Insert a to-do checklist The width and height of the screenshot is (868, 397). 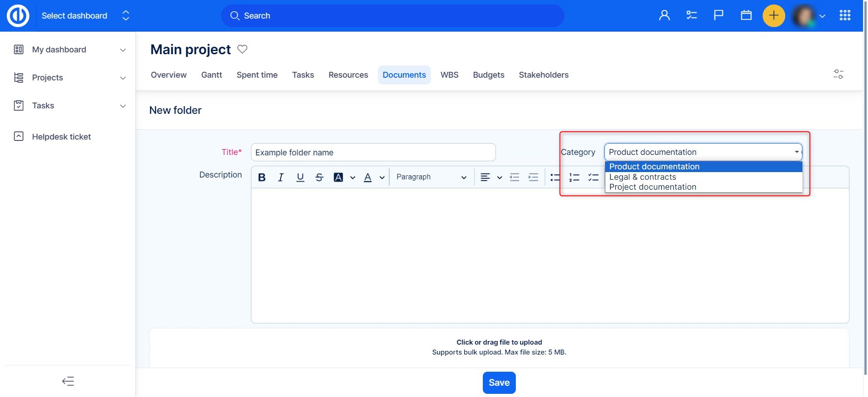point(593,177)
